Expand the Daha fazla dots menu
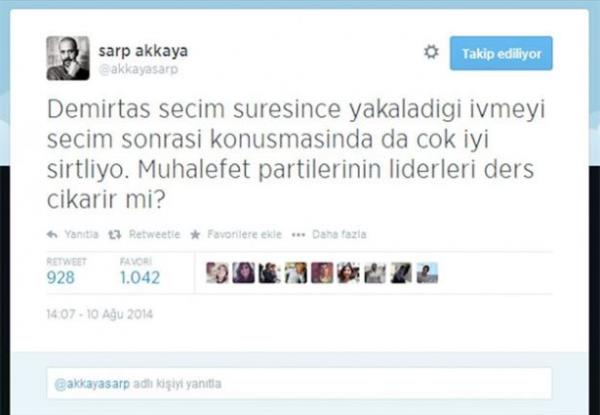Viewport: 600px width, 415px height. pyautogui.click(x=298, y=234)
